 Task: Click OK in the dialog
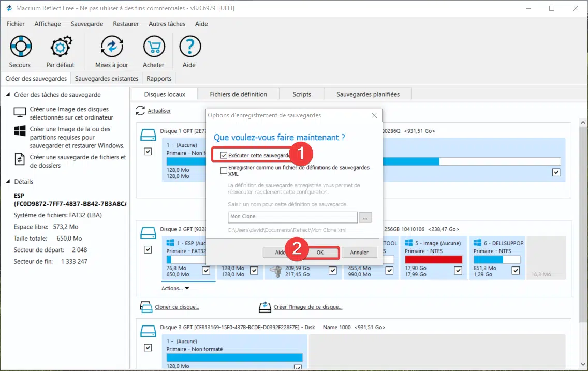click(x=320, y=252)
